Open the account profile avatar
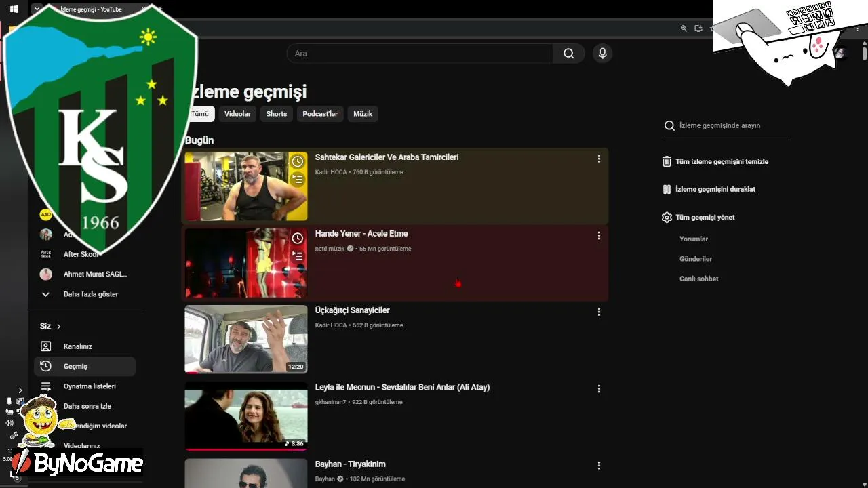 tap(840, 53)
